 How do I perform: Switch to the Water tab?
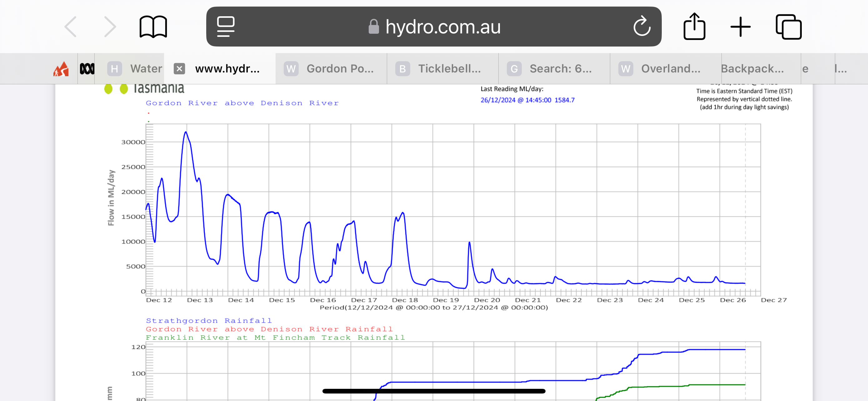click(130, 69)
